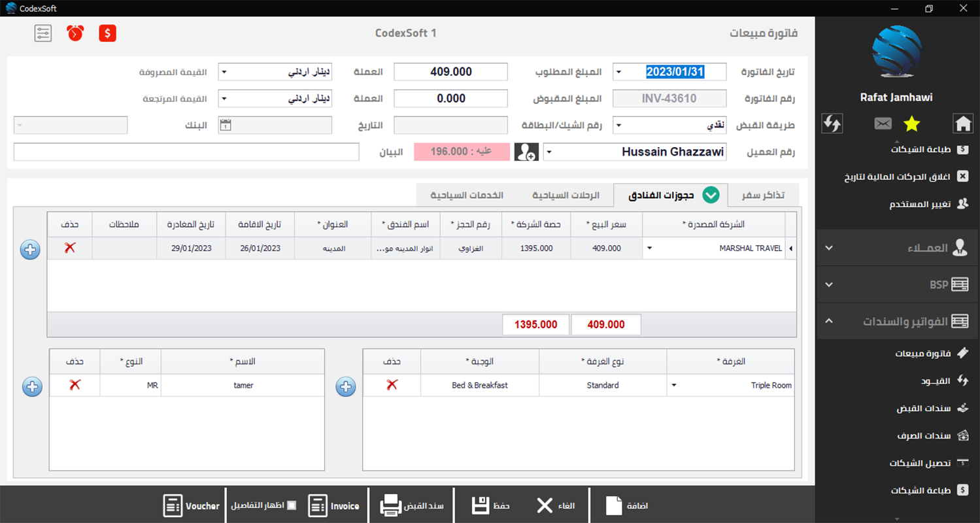Click the red dollar sign icon
This screenshot has height=523, width=980.
point(108,33)
